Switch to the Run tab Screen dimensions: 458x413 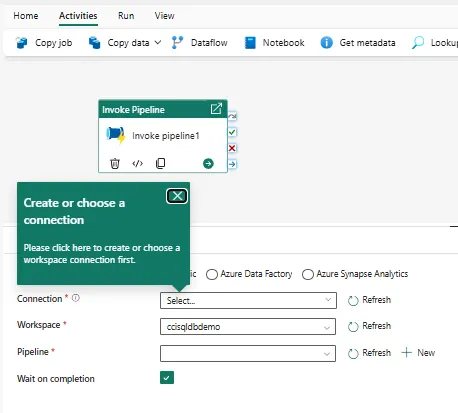click(x=126, y=16)
